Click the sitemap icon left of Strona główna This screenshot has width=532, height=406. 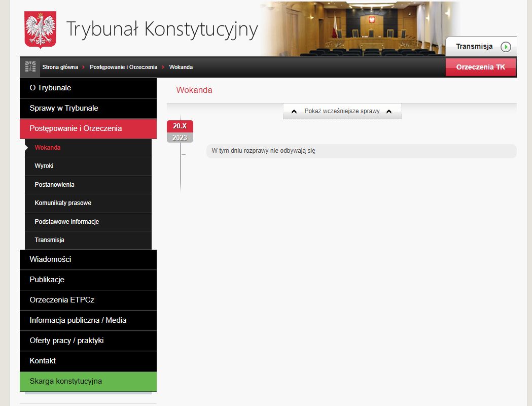coord(30,66)
